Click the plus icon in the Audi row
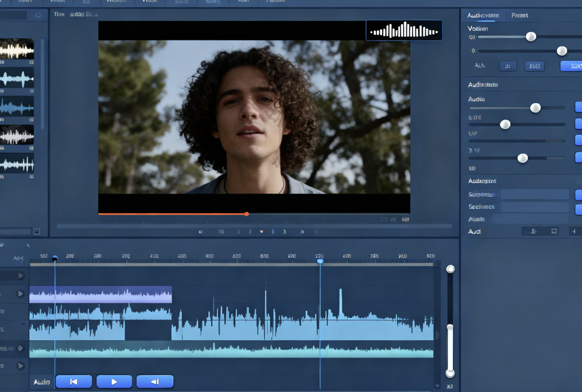 pos(574,231)
